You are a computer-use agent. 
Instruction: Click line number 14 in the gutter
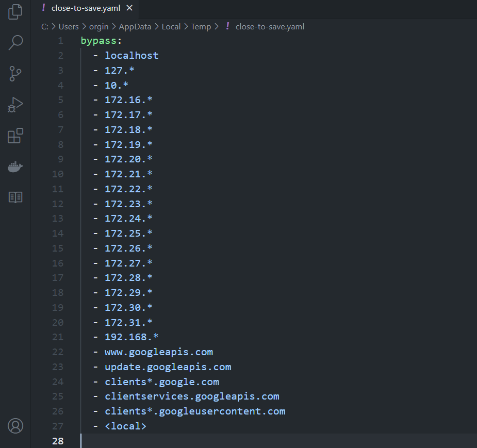[x=58, y=234]
